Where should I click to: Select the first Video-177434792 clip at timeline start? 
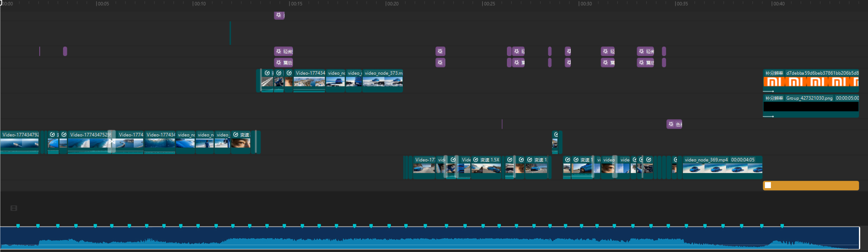[x=19, y=143]
